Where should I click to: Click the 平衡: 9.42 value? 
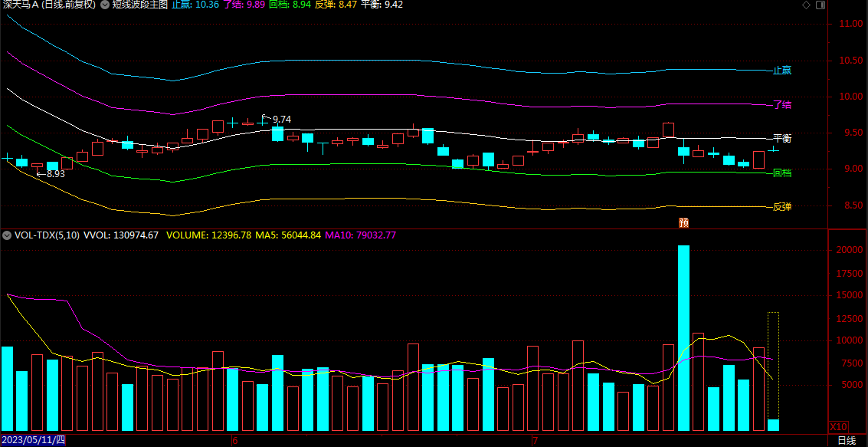pos(382,5)
